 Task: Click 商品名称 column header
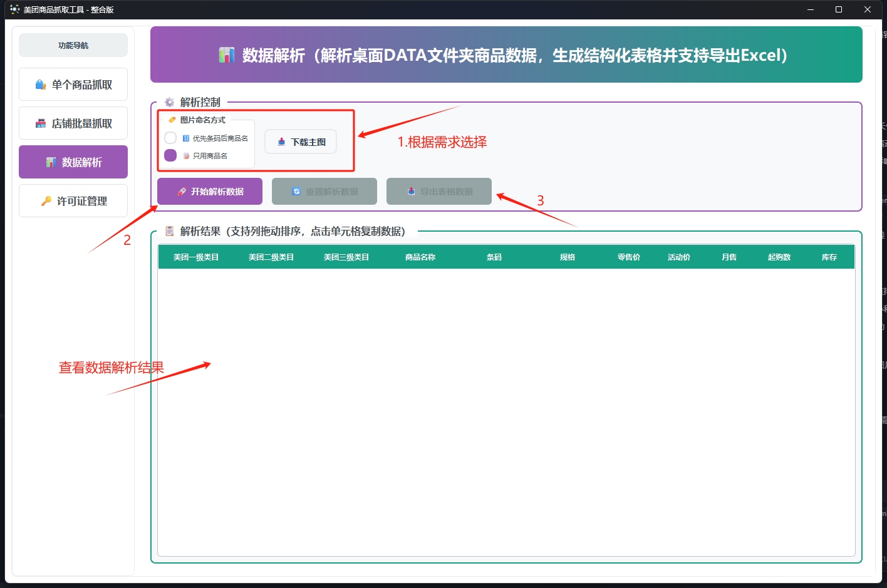coord(420,257)
